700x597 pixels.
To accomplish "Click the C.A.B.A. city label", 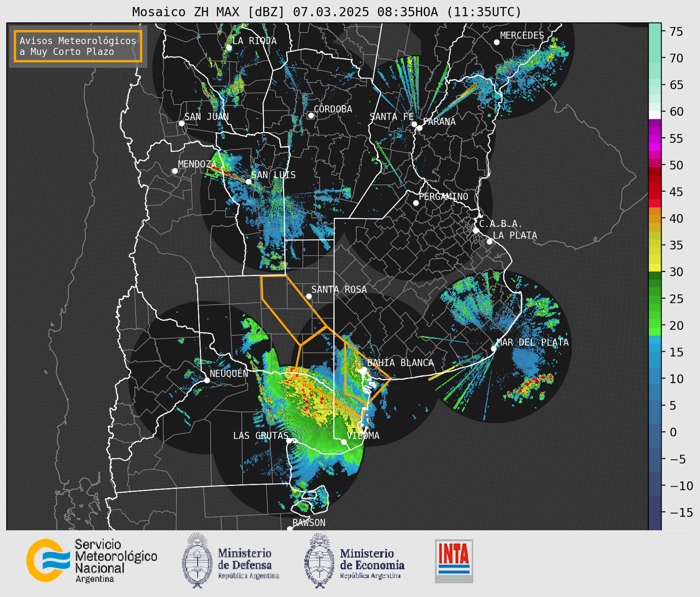I will pos(500,224).
